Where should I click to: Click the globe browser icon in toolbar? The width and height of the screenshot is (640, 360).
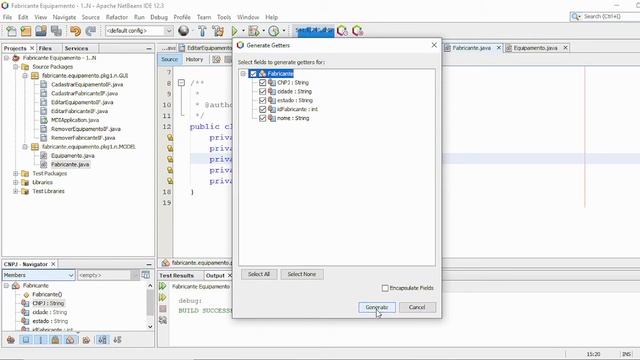(x=184, y=31)
